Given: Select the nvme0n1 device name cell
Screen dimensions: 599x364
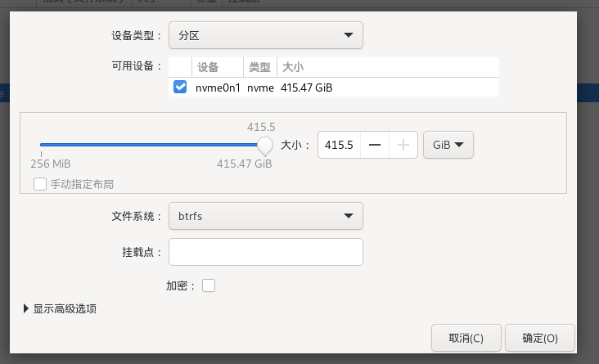Looking at the screenshot, I should pos(218,88).
